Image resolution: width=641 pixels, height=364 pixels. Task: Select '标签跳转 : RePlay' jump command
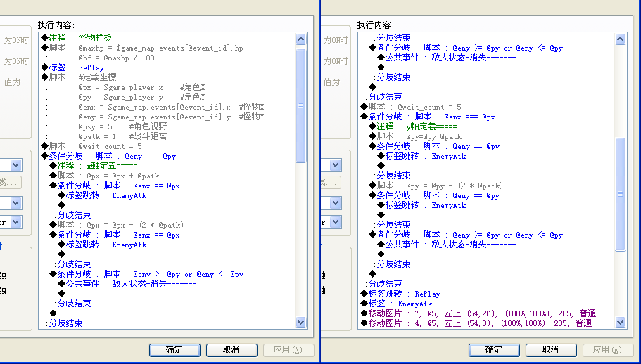tap(400, 294)
